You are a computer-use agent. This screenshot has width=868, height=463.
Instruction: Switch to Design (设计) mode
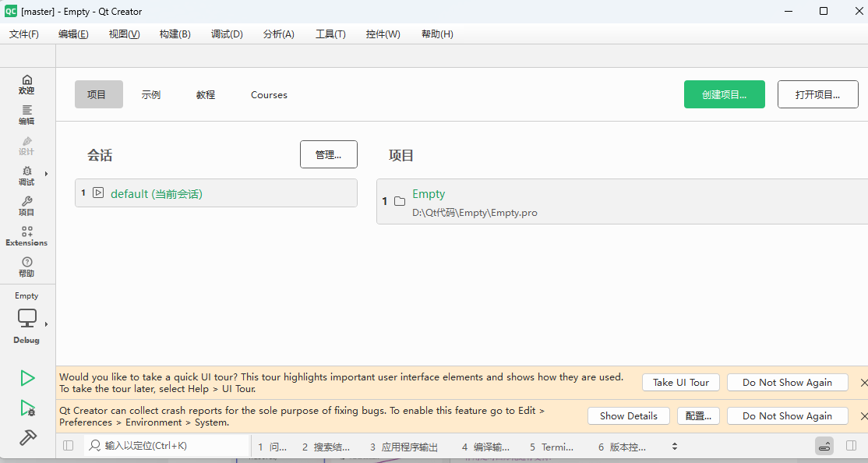click(x=26, y=146)
